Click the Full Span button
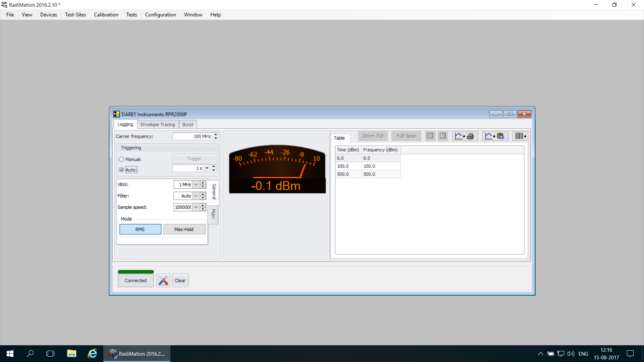 [x=407, y=136]
